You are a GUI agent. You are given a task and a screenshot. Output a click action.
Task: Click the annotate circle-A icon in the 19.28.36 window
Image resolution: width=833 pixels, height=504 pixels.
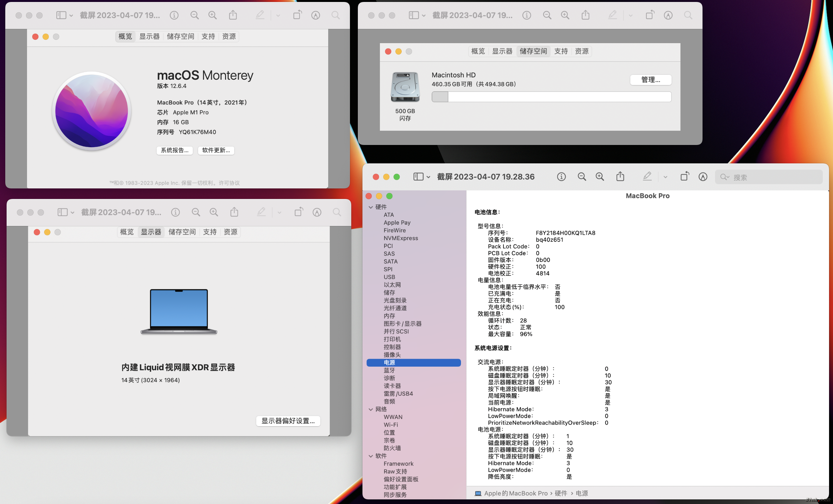coord(703,177)
